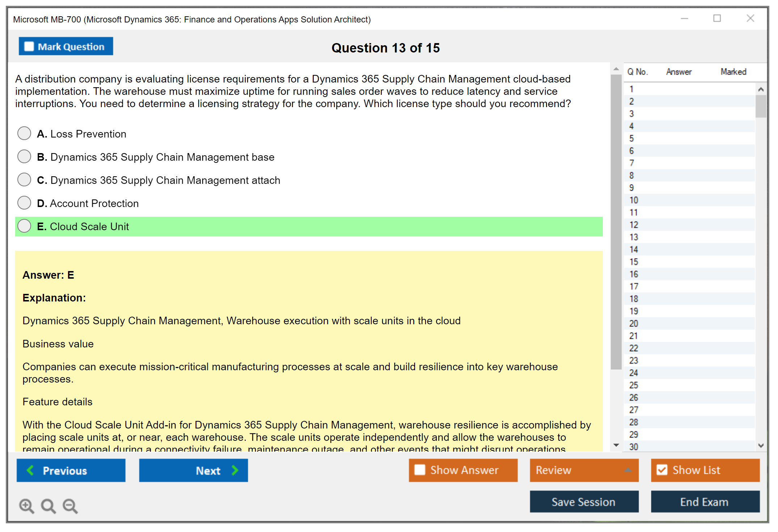778x532 pixels.
Task: Select option E Cloud Scale Unit
Action: point(24,226)
